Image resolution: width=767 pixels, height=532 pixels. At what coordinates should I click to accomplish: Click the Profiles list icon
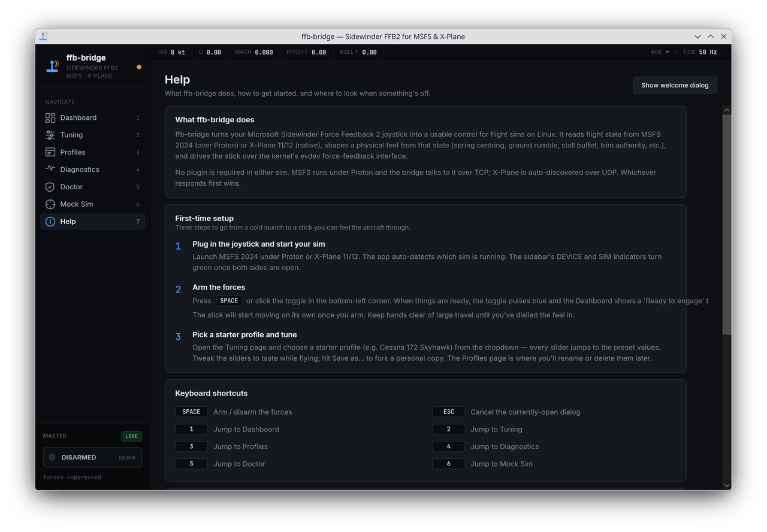pyautogui.click(x=50, y=152)
